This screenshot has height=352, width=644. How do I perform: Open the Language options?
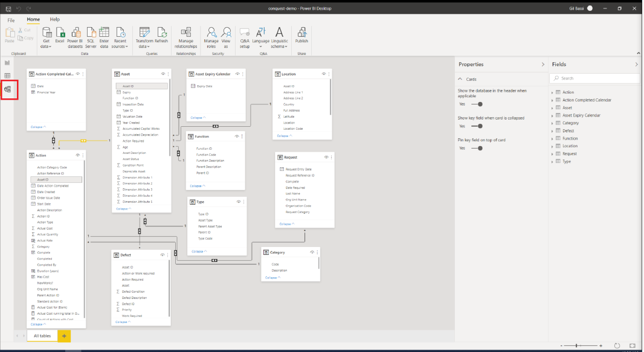point(261,38)
